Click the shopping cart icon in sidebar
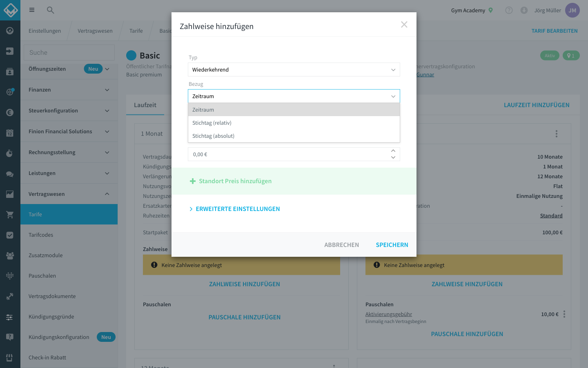Image resolution: width=588 pixels, height=368 pixels. coord(10,215)
